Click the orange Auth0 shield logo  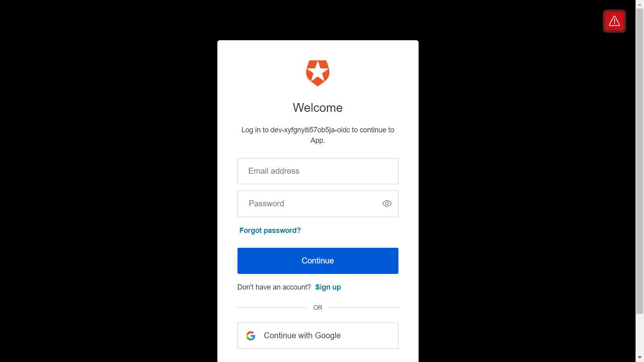click(318, 73)
